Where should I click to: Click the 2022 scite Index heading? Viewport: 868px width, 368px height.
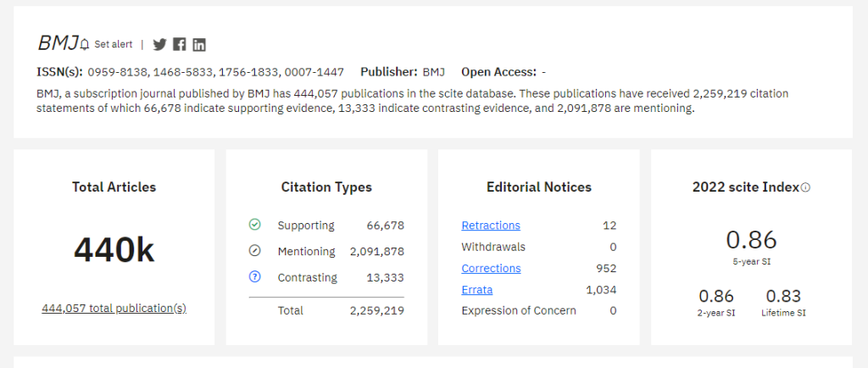point(746,187)
